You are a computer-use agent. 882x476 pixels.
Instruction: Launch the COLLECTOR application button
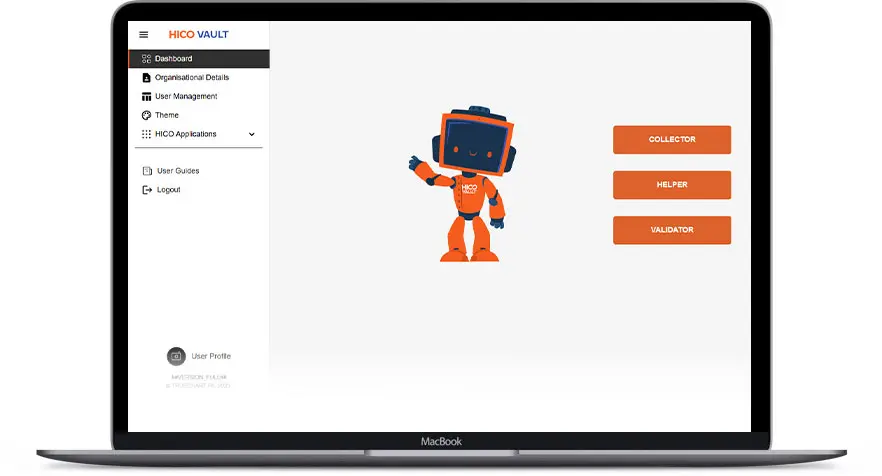pyautogui.click(x=672, y=140)
